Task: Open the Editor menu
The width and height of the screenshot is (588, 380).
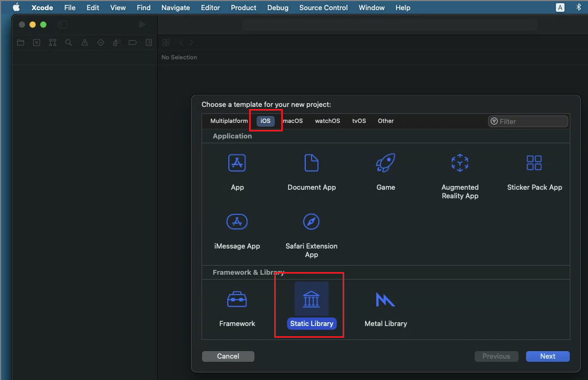Action: click(211, 7)
